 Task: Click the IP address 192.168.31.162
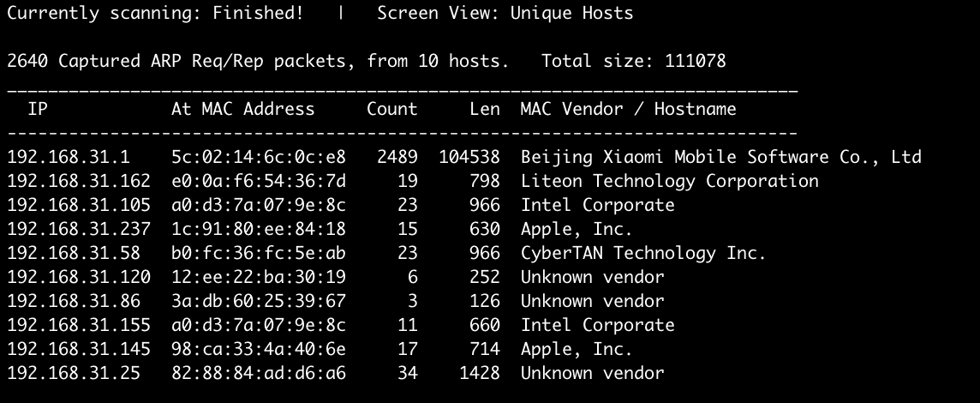click(79, 181)
